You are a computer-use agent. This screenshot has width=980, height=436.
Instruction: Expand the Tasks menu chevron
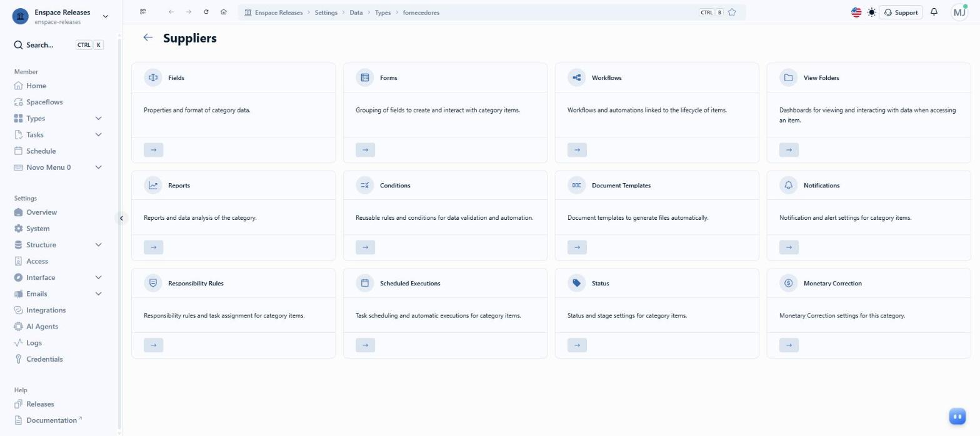(98, 134)
